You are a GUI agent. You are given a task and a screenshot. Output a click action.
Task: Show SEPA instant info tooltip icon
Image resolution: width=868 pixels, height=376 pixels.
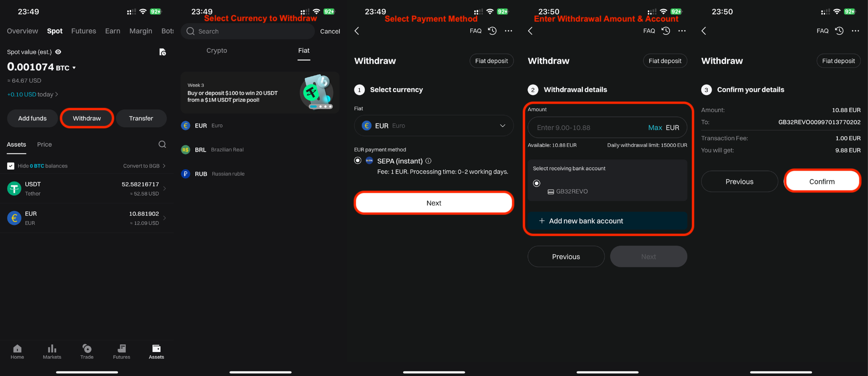[429, 161]
